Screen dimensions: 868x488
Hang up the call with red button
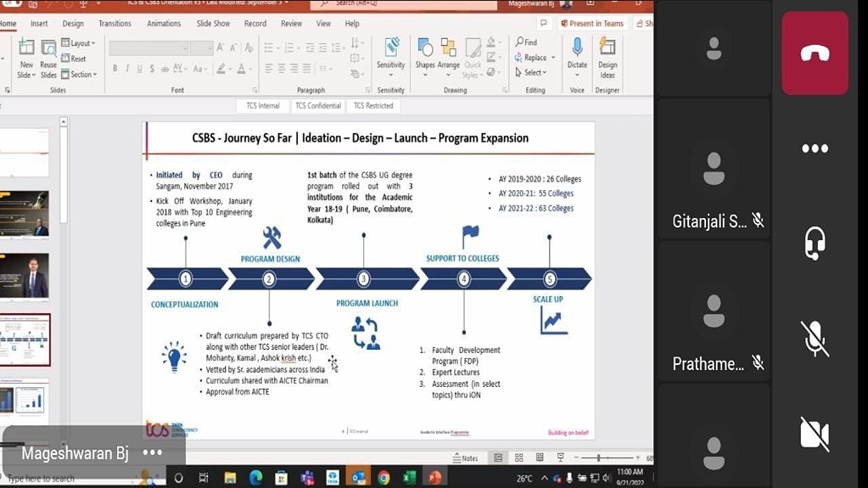tap(815, 53)
